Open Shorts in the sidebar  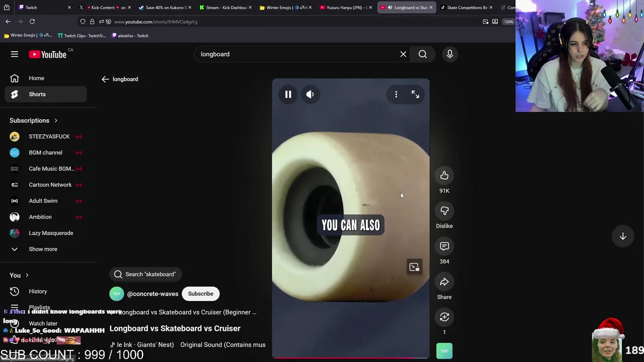[46, 95]
